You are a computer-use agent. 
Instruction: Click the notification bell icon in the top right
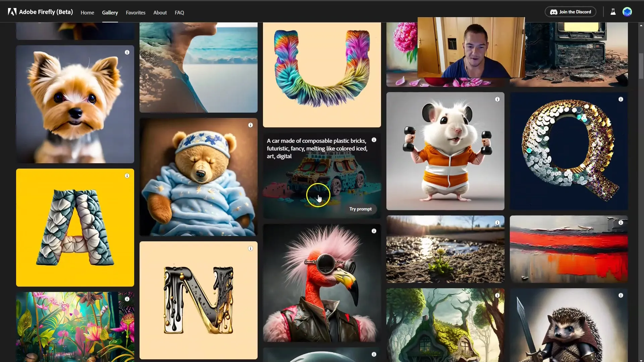coord(613,12)
